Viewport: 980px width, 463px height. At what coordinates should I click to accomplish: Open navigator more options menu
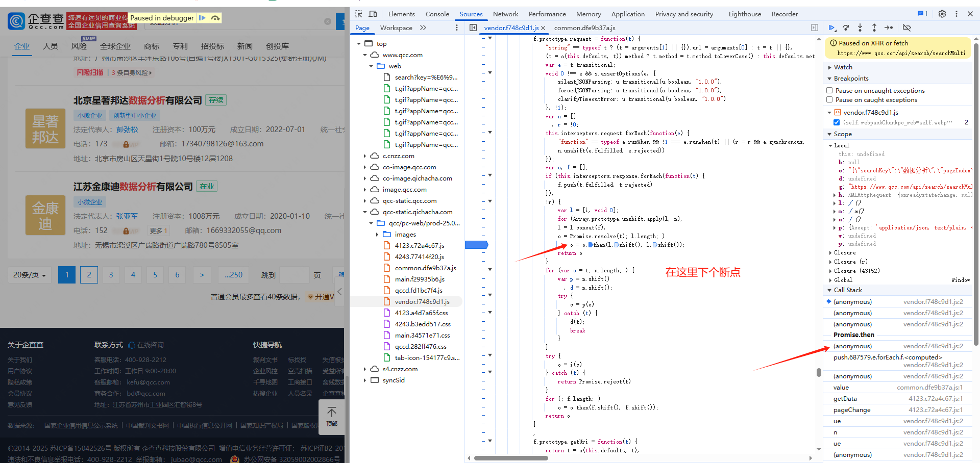(x=457, y=28)
